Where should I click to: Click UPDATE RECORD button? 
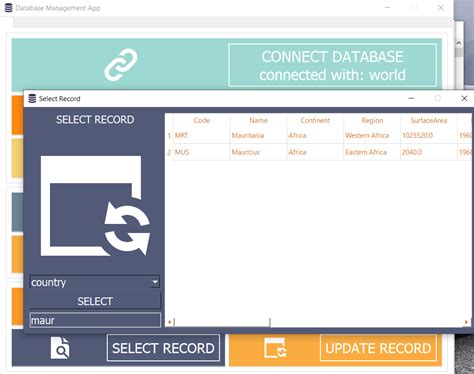[x=378, y=348]
